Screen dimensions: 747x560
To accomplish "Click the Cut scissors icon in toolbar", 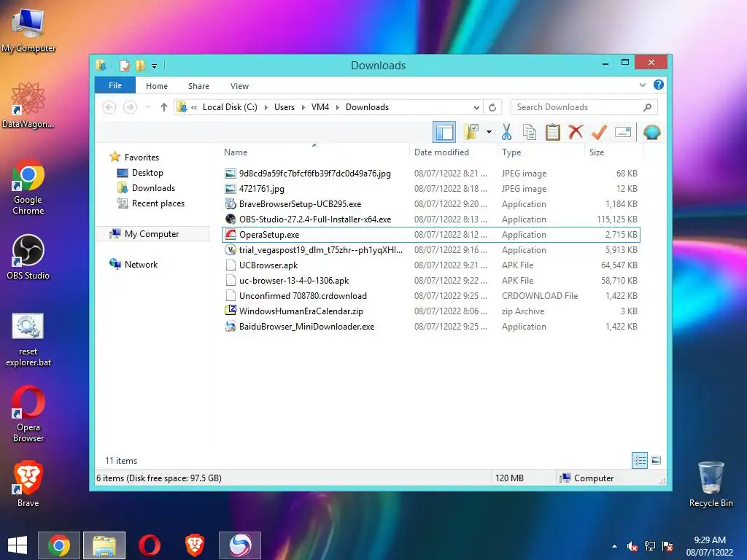I will 506,132.
